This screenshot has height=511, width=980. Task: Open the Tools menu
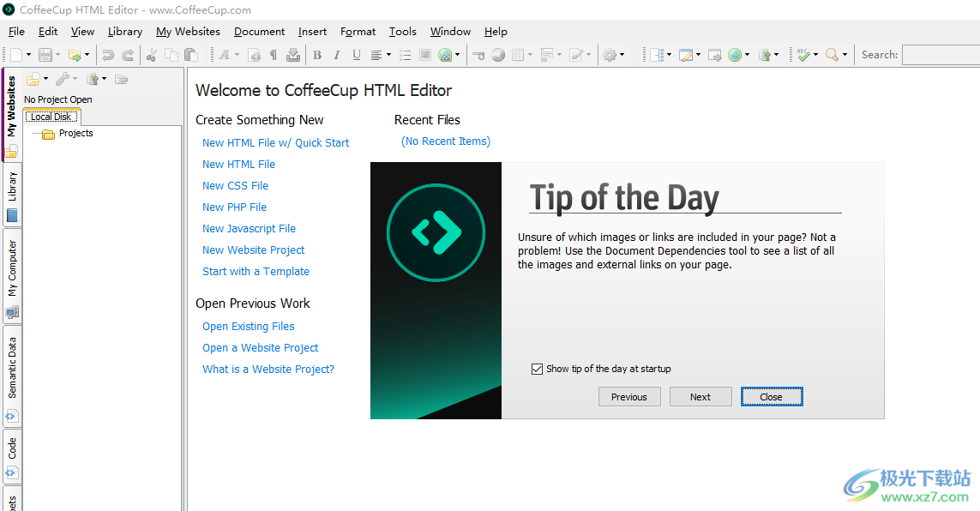[x=402, y=31]
